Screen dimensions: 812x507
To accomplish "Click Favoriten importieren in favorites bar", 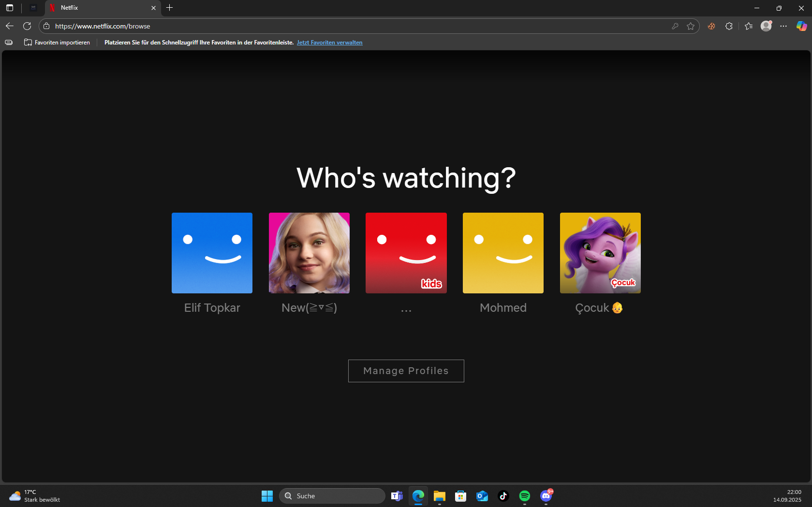I will click(x=57, y=43).
